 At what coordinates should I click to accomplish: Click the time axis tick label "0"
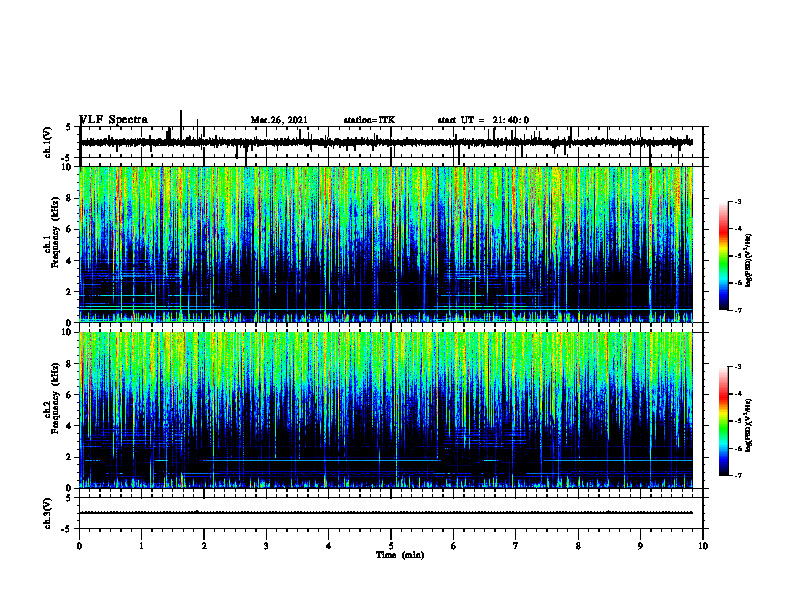coord(79,546)
